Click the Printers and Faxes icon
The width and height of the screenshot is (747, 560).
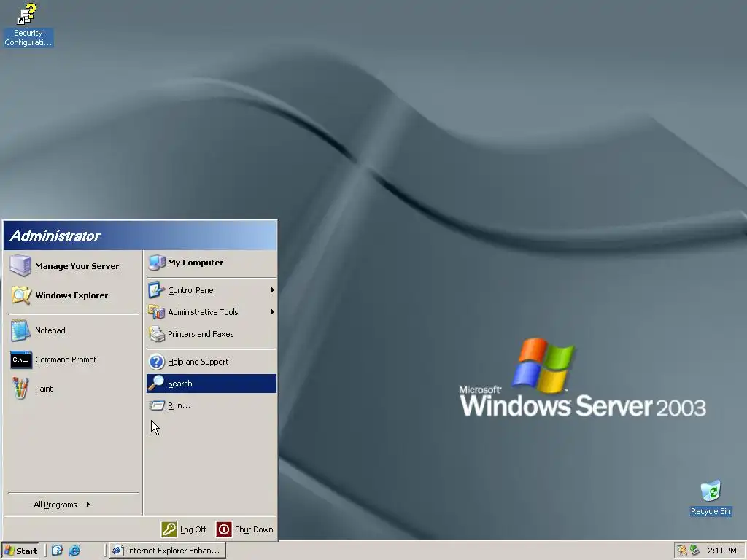(x=156, y=334)
